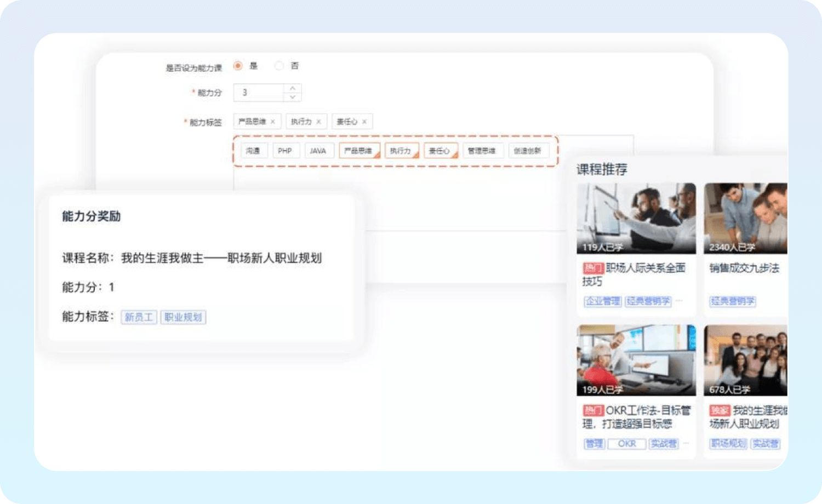
Task: Decrease 能力分 with the down arrow
Action: [x=293, y=97]
